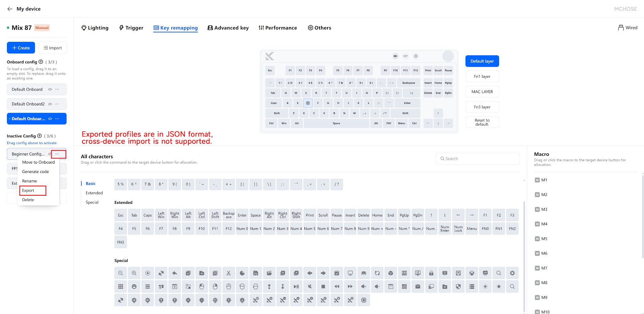The width and height of the screenshot is (644, 314).
Task: Choose the mute speaker media key
Action: coord(310,287)
